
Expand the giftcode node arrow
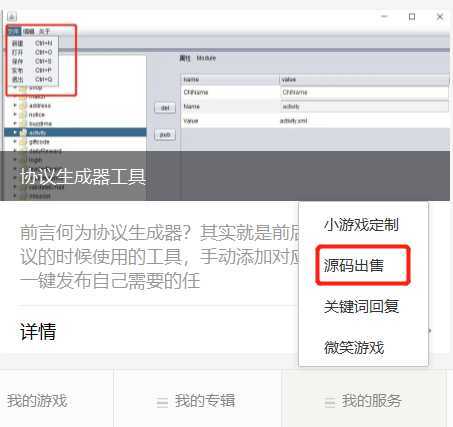click(x=15, y=141)
